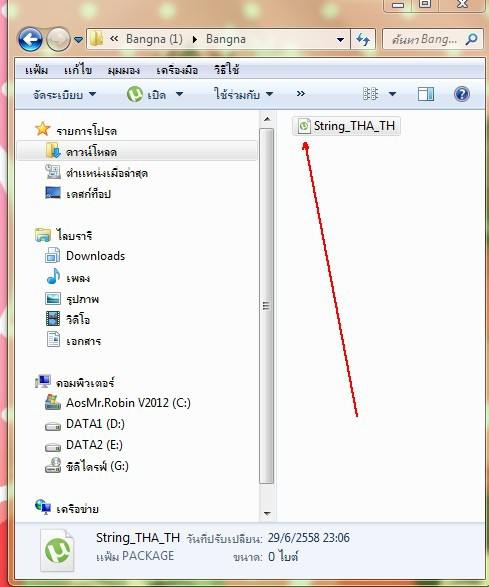Open the แฟ้ม menu
The width and height of the screenshot is (489, 587).
36,70
